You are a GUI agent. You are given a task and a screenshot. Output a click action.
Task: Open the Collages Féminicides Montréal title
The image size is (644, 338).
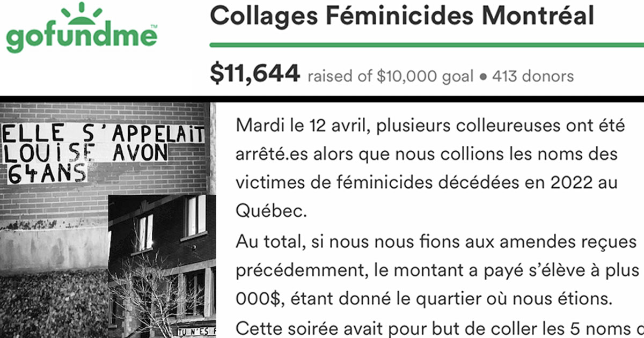pyautogui.click(x=402, y=16)
